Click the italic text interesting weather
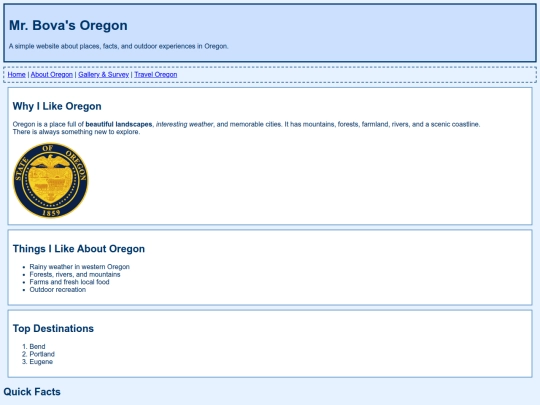This screenshot has height=405, width=540. 185,124
